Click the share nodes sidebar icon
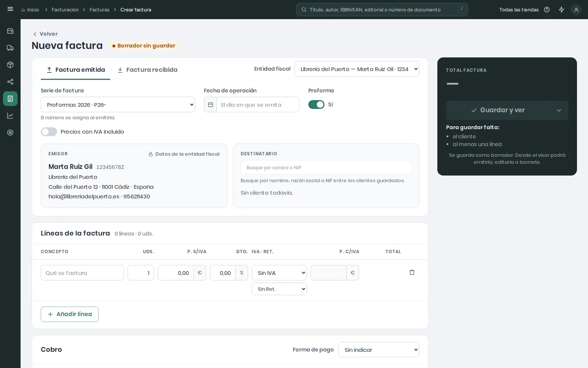 tap(10, 82)
